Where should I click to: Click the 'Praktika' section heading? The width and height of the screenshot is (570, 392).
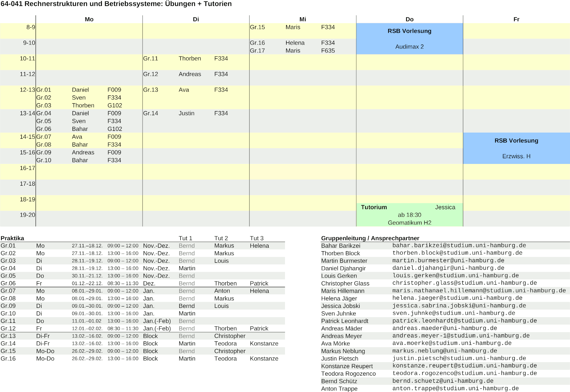coord(12,238)
